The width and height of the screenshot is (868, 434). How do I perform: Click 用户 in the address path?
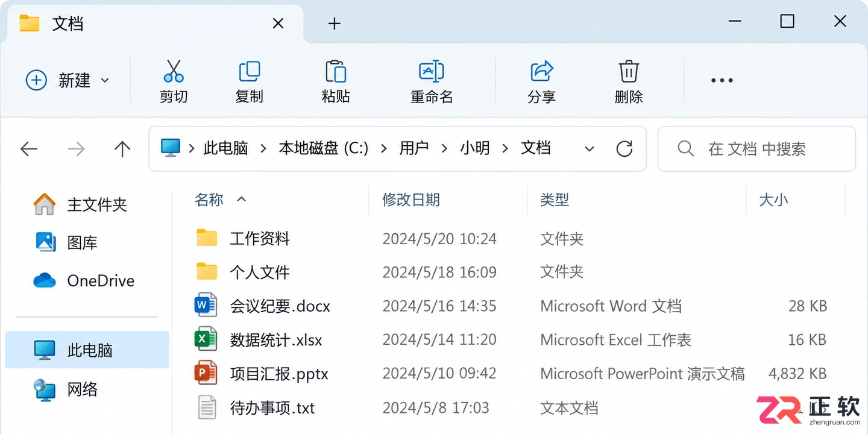[414, 148]
